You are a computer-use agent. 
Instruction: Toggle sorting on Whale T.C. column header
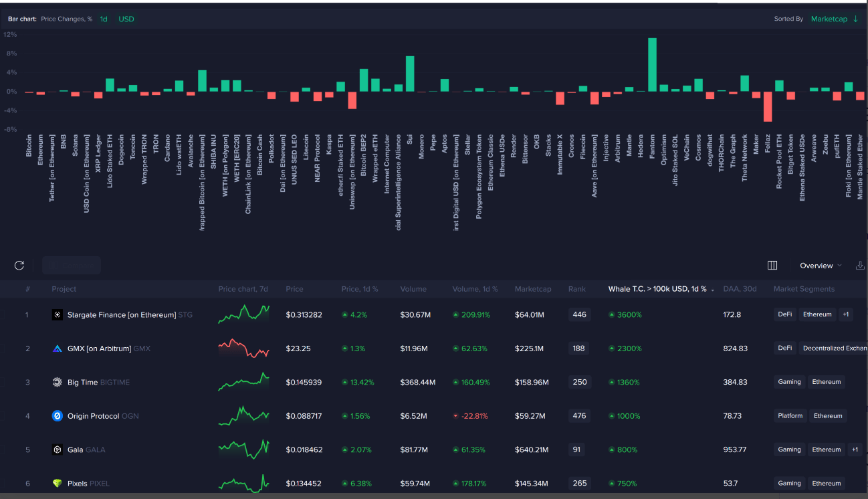[657, 289]
